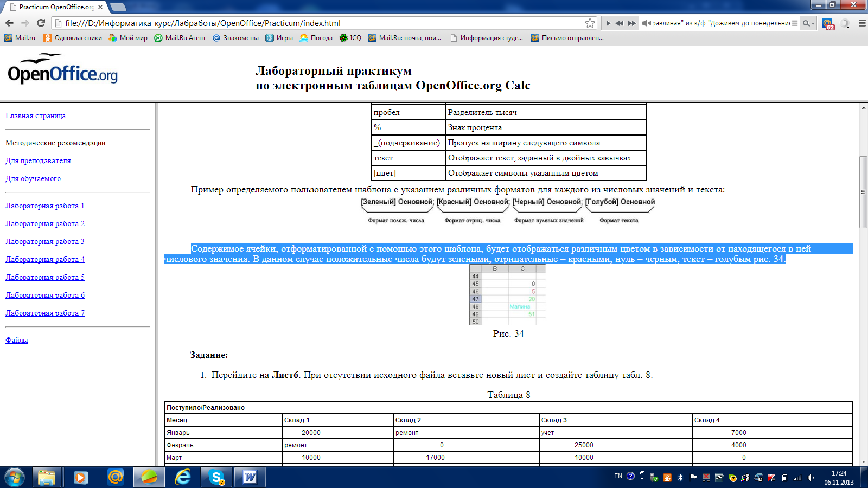Open the Action Center flag tray icon
Screen dimensions: 868x488
[x=693, y=478]
